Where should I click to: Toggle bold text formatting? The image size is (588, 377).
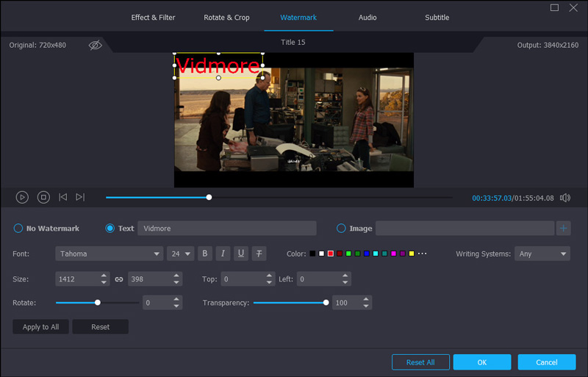click(205, 254)
